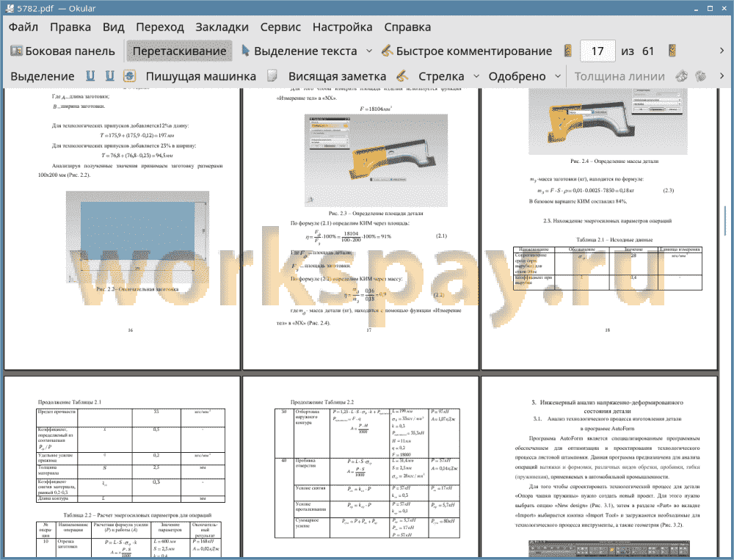Click caption 'Рис. 2.3 – Определение площади детали'

point(375,214)
